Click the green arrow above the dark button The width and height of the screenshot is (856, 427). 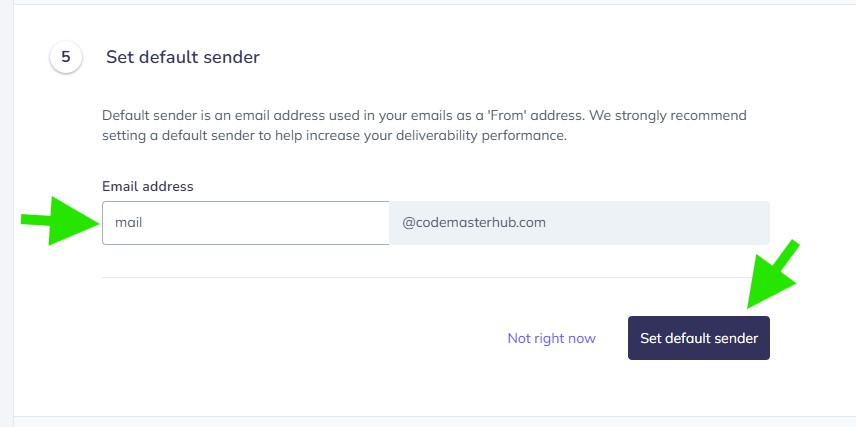pos(772,276)
